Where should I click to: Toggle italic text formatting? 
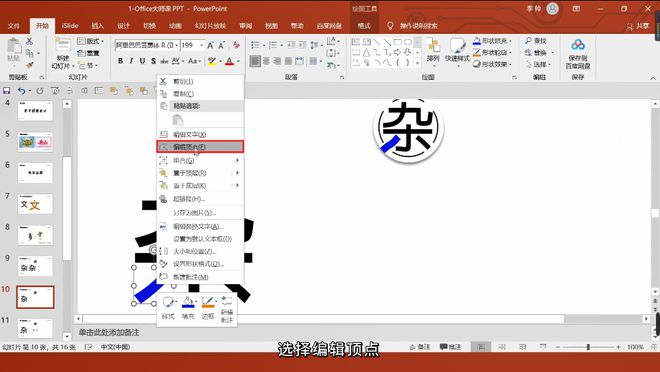(131, 61)
